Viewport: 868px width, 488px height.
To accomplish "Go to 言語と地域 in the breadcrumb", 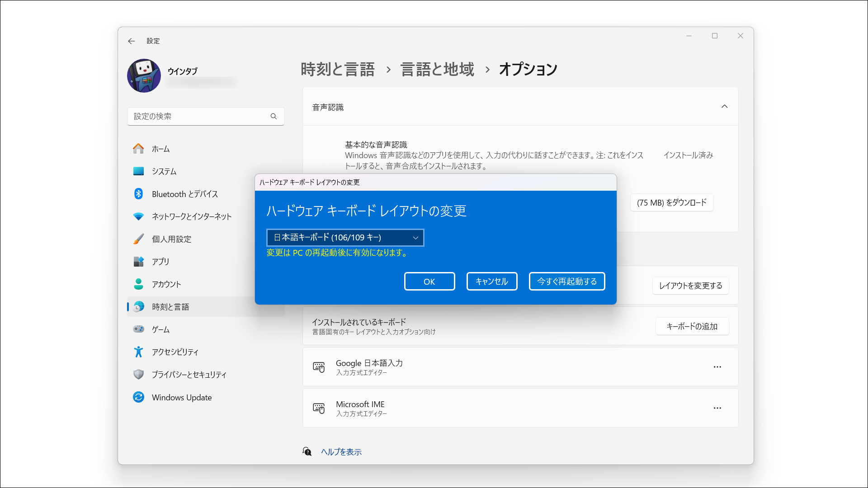I will pos(437,69).
